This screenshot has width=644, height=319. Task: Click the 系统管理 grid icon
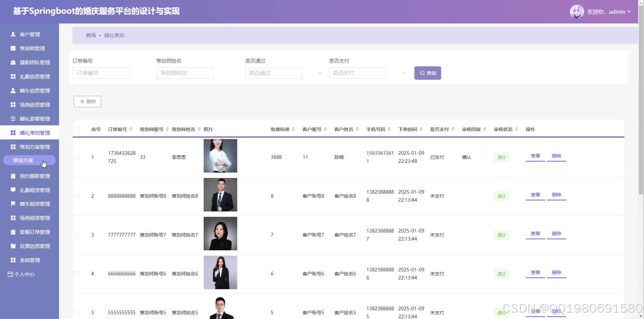[x=13, y=260]
